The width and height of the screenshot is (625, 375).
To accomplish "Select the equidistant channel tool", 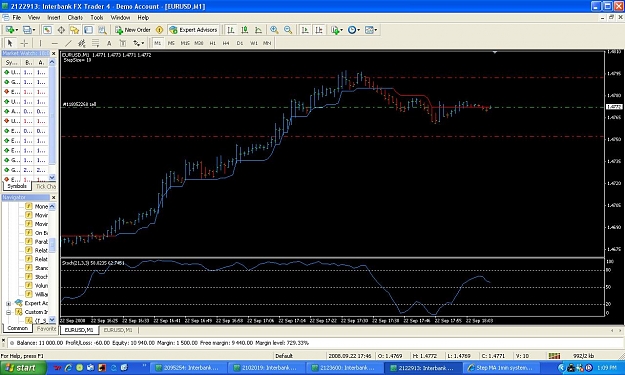I will click(x=82, y=43).
